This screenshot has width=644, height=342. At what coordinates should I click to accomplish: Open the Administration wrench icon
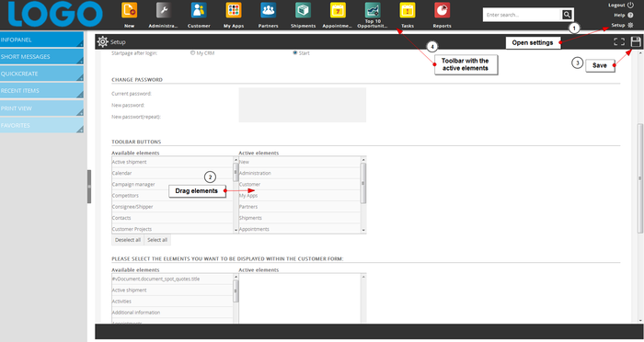[164, 11]
